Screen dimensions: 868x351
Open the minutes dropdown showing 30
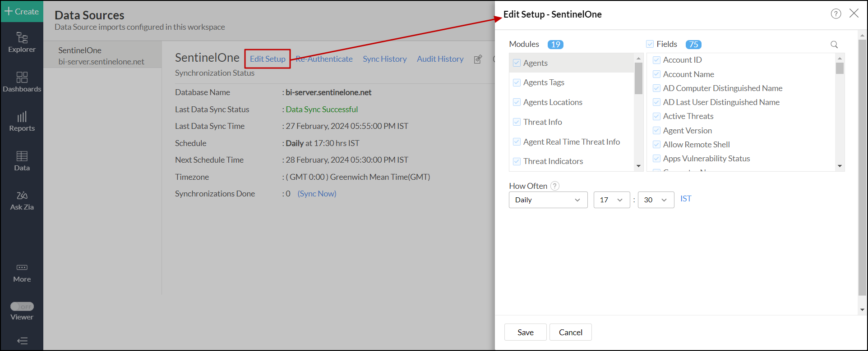pyautogui.click(x=656, y=200)
